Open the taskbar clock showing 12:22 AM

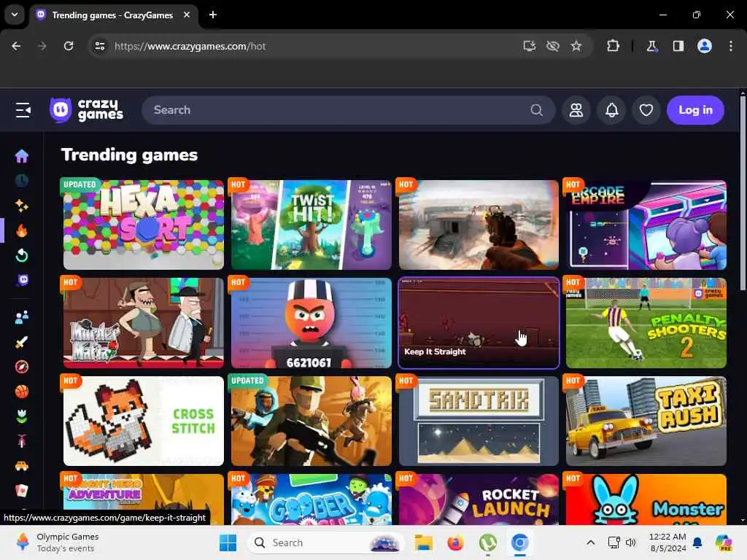[x=667, y=542]
